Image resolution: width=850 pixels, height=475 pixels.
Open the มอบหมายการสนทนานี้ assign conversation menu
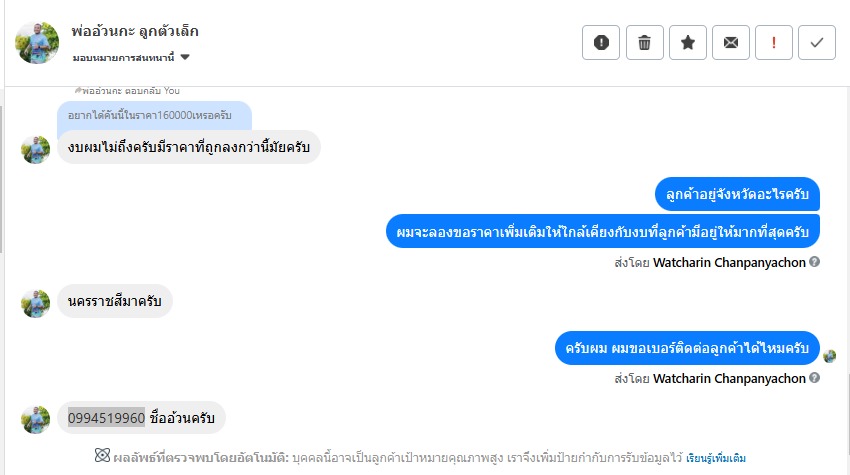(131, 57)
